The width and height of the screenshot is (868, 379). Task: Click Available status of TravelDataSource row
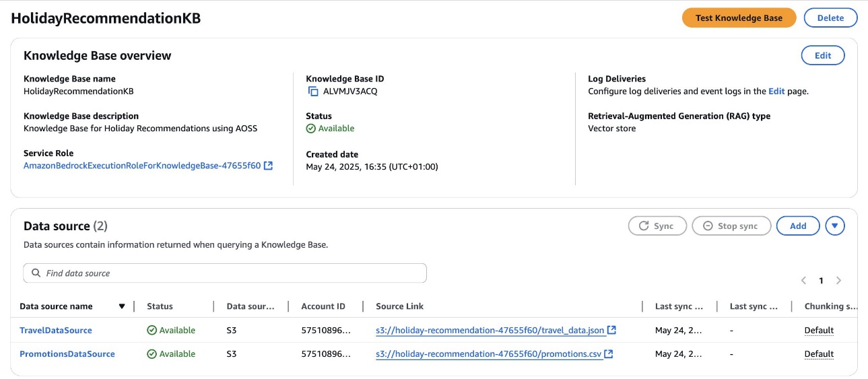pos(171,331)
